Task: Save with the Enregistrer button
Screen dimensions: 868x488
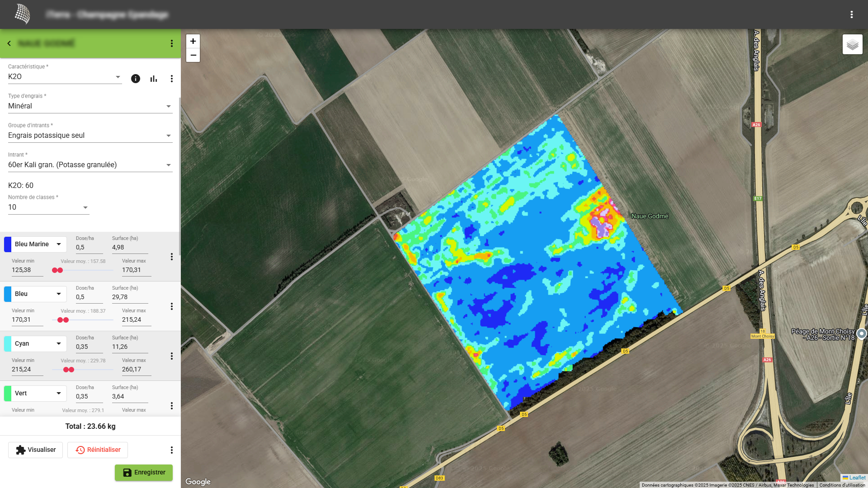Action: click(x=143, y=473)
